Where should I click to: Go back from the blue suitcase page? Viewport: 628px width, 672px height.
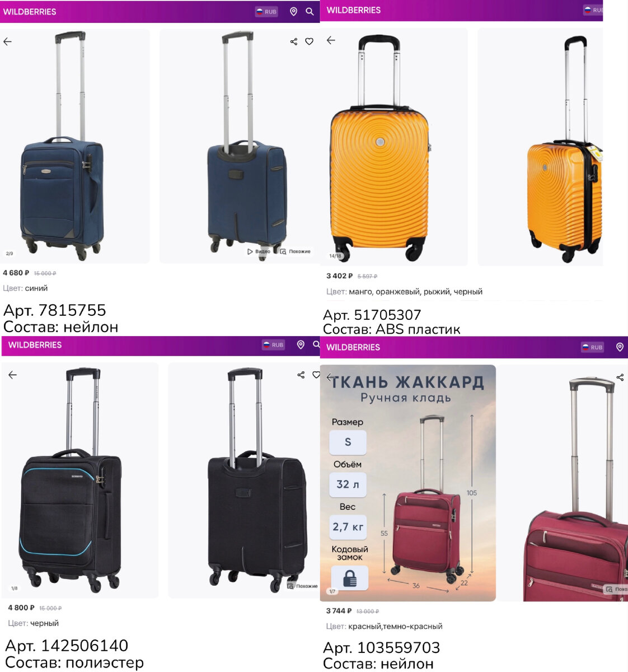(x=7, y=41)
